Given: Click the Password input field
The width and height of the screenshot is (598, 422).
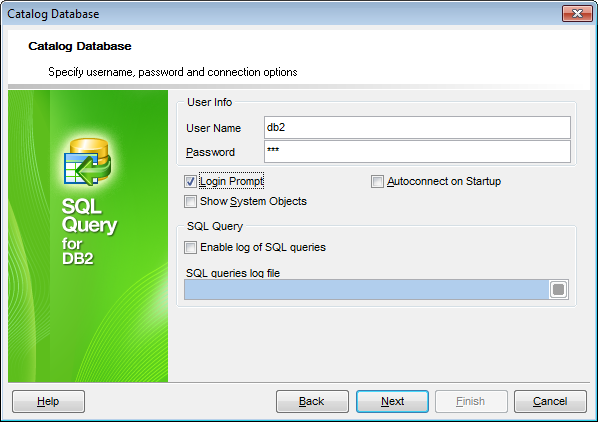Looking at the screenshot, I should pyautogui.click(x=417, y=151).
